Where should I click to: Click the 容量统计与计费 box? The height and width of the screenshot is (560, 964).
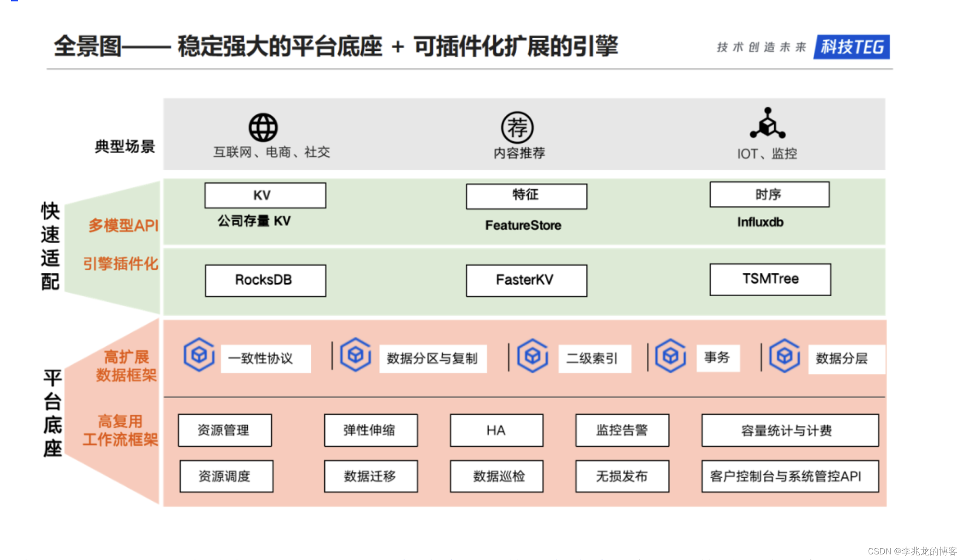tap(790, 430)
